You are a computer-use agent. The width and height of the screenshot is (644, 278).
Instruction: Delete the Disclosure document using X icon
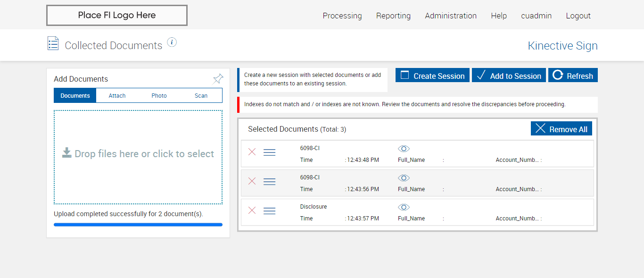coord(252,211)
